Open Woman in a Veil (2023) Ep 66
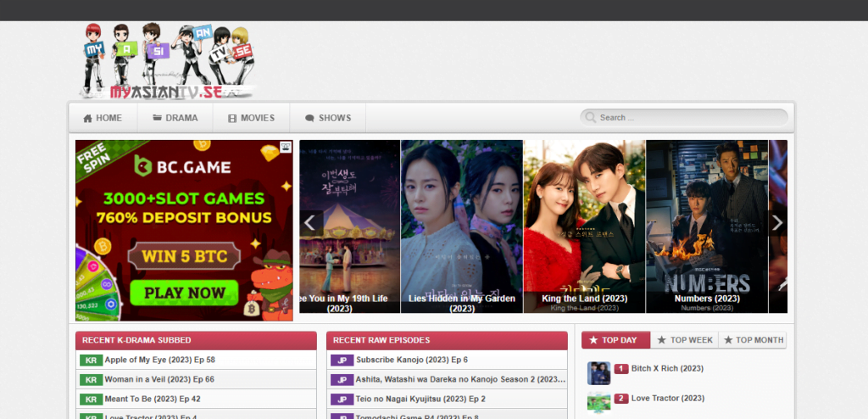The image size is (868, 419). (159, 380)
